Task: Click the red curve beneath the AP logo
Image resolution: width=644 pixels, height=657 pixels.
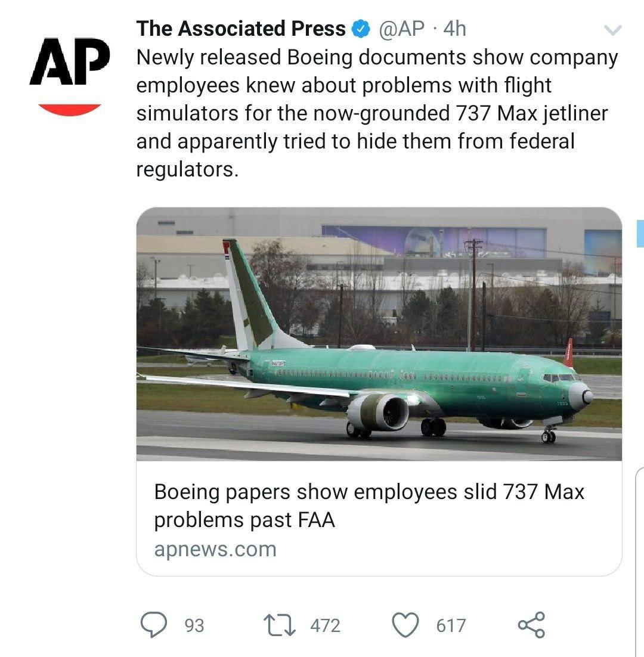Action: [x=69, y=109]
